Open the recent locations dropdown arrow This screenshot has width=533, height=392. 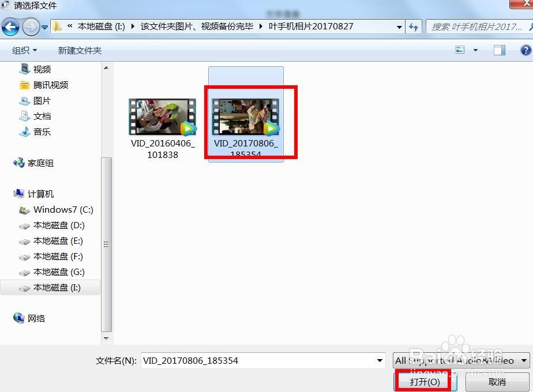coord(45,27)
